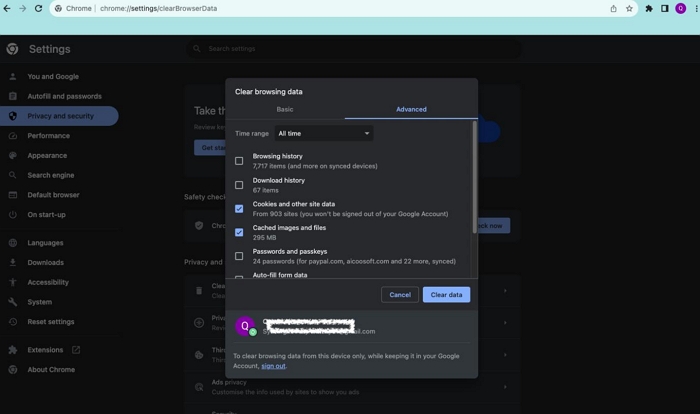Open the profile avatar in the Chrome toolbar
This screenshot has height=414, width=700.
[x=680, y=8]
